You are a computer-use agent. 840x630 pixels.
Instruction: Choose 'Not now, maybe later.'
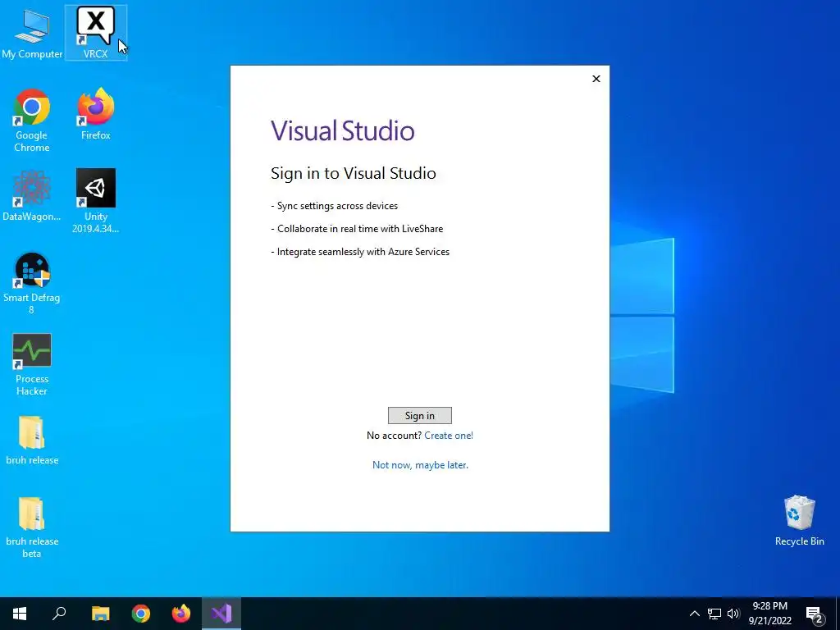[x=421, y=465]
